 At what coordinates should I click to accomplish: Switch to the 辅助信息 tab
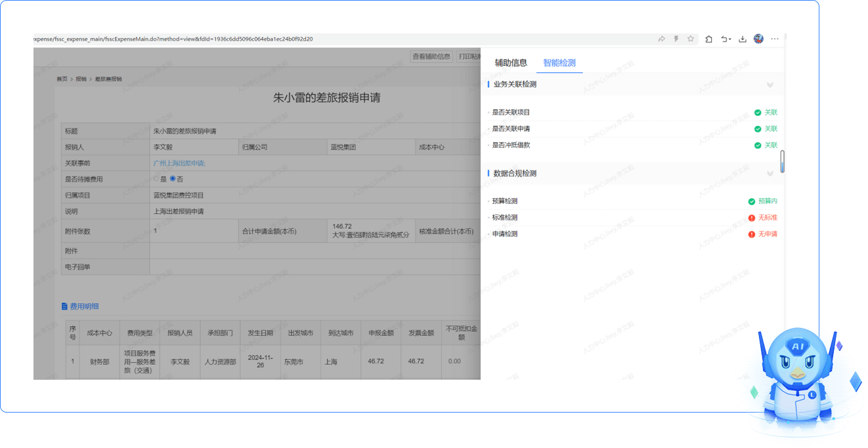point(511,63)
